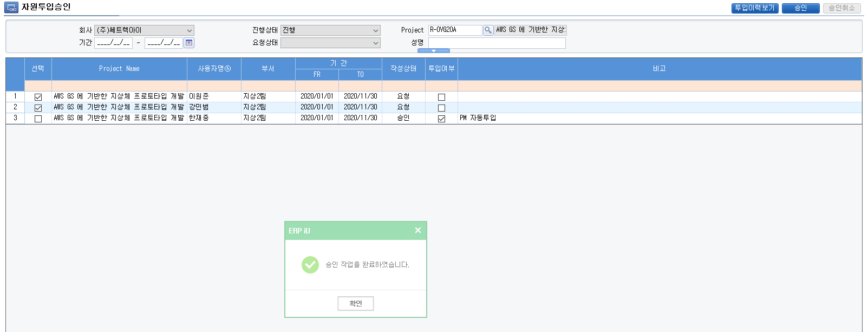Click the green checkmark icon in dialog
868x332 pixels.
tap(310, 265)
